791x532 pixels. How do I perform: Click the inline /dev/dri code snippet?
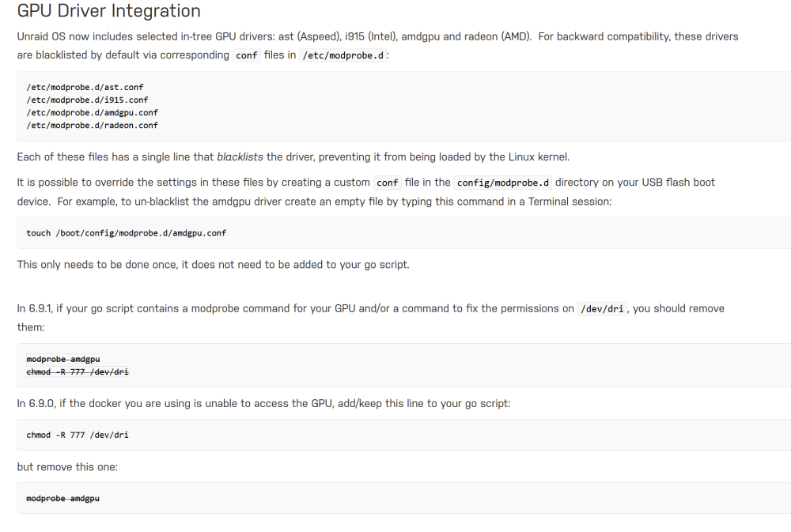(602, 308)
